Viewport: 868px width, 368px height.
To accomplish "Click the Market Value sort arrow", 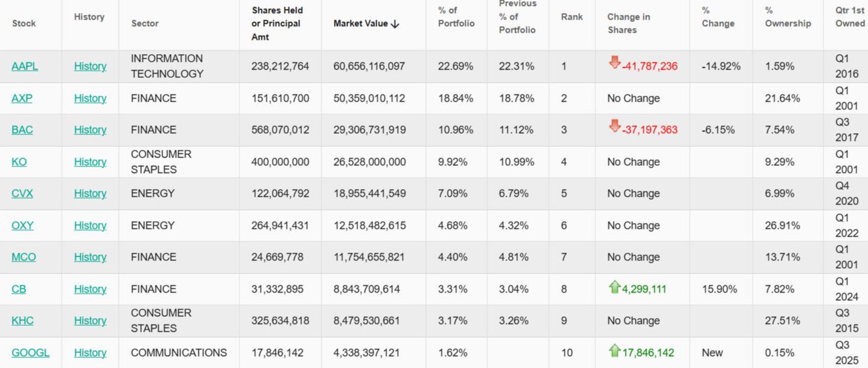I will (x=395, y=24).
